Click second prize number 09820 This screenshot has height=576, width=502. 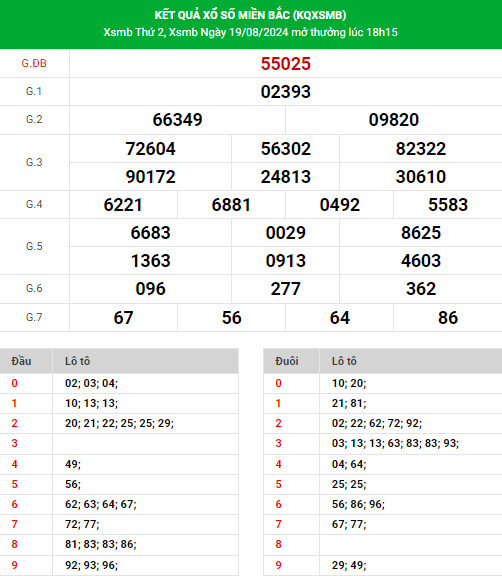pos(394,119)
